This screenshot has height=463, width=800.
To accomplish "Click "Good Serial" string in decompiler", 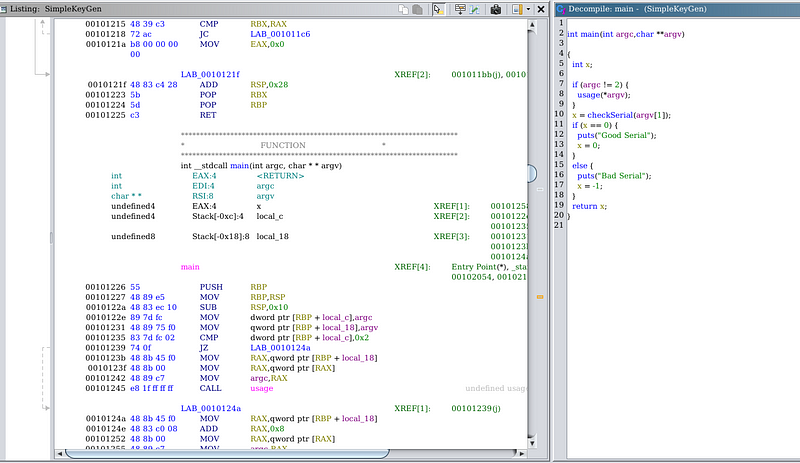I will [624, 135].
